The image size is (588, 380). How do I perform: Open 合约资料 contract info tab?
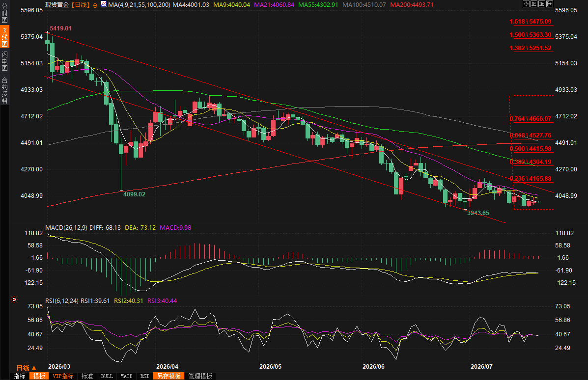4,90
